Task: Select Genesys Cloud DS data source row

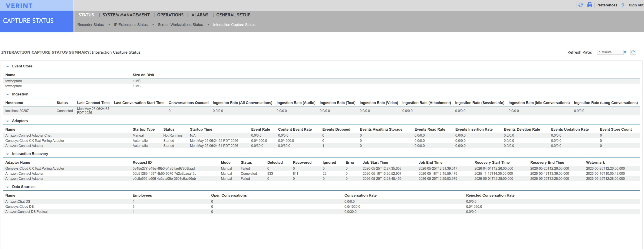Action: [x=321, y=207]
